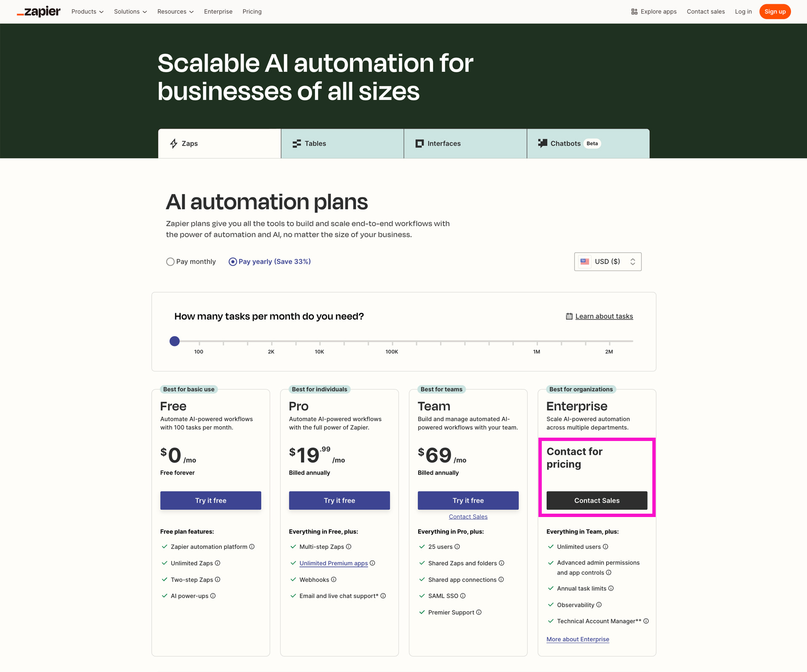807x672 pixels.
Task: Click info icon beside Unlimited users
Action: 605,546
